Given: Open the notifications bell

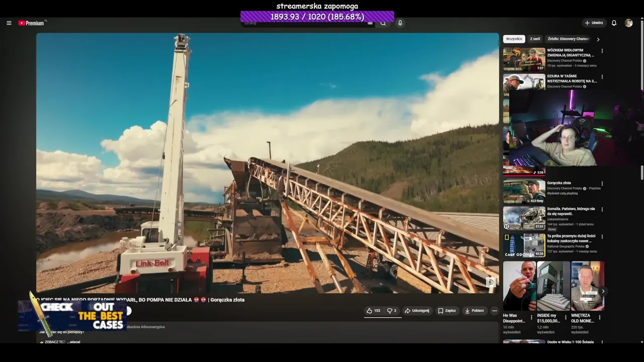Looking at the screenshot, I should pyautogui.click(x=614, y=23).
